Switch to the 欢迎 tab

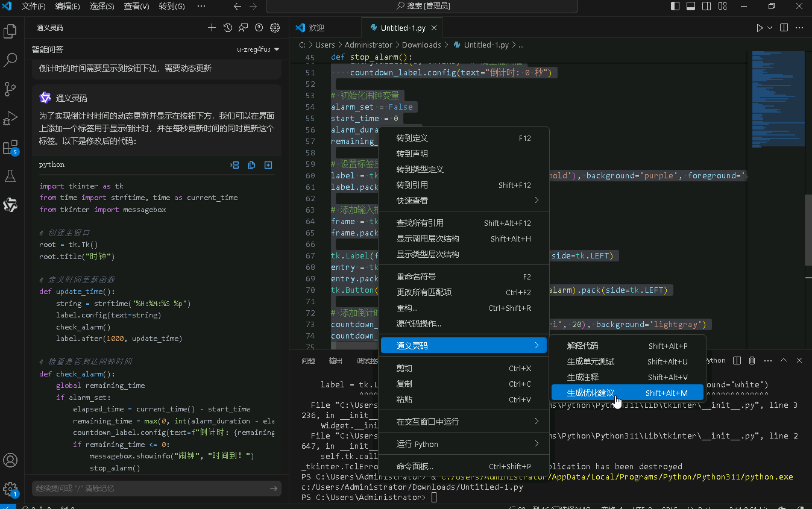coord(316,28)
